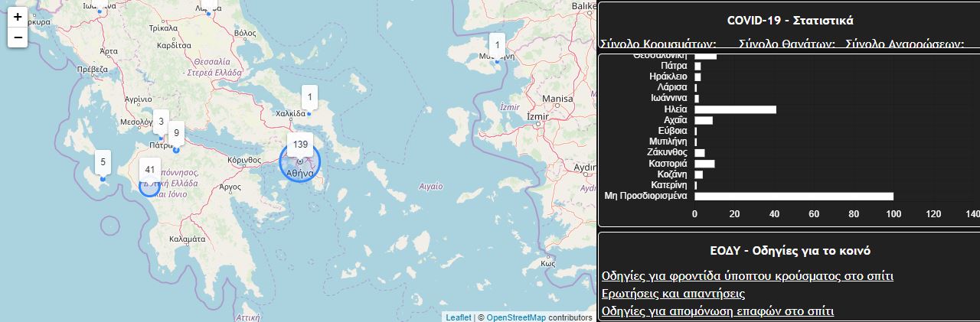Open Οδηγίες για φροντίδα ύποπτου κρούσματος link

pyautogui.click(x=747, y=276)
